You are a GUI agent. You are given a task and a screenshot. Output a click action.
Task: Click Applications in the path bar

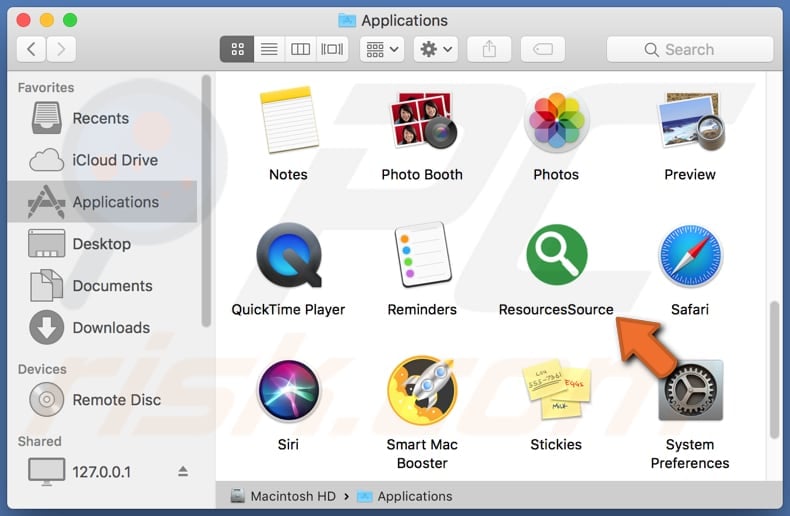(x=405, y=496)
